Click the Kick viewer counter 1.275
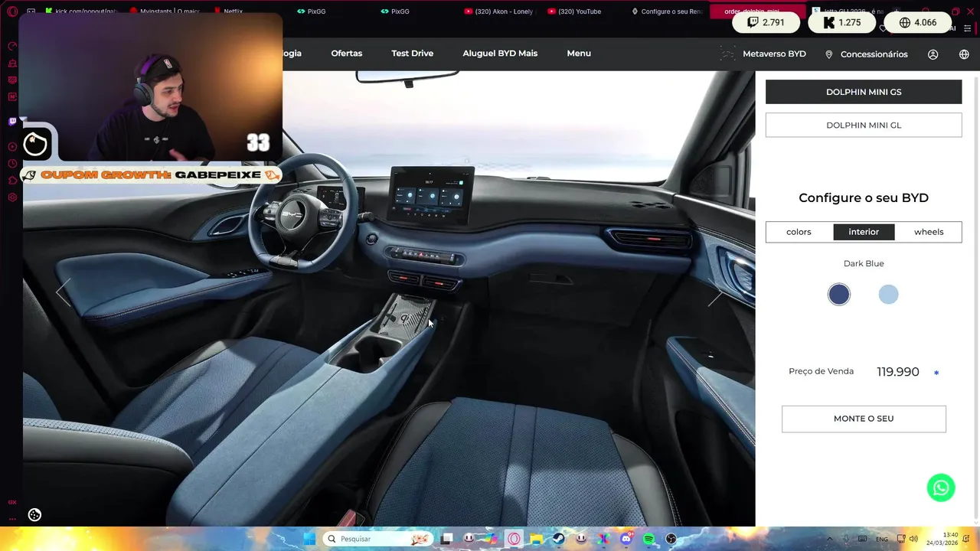980x551 pixels. (842, 22)
